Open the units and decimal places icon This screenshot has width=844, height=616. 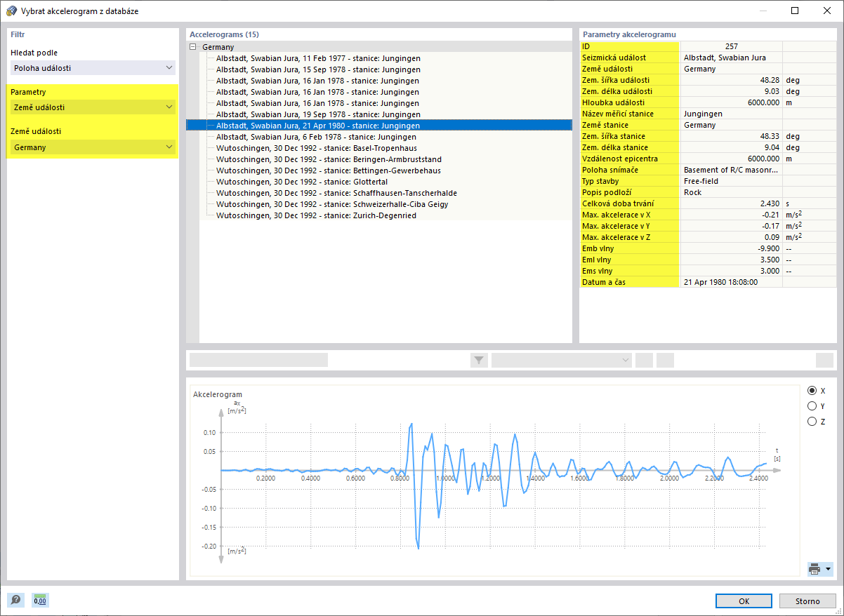[x=40, y=600]
